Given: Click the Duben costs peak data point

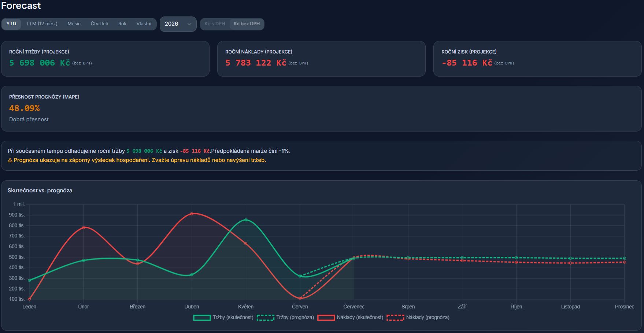Looking at the screenshot, I should (192, 214).
